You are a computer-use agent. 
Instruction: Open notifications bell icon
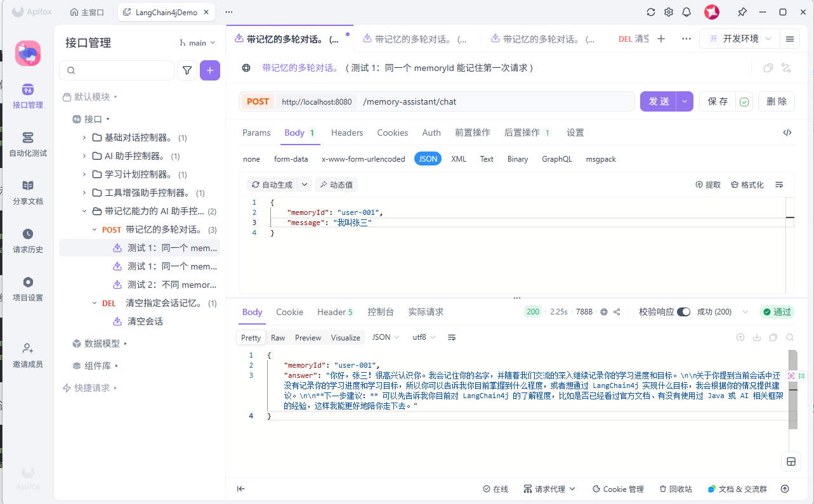[686, 12]
